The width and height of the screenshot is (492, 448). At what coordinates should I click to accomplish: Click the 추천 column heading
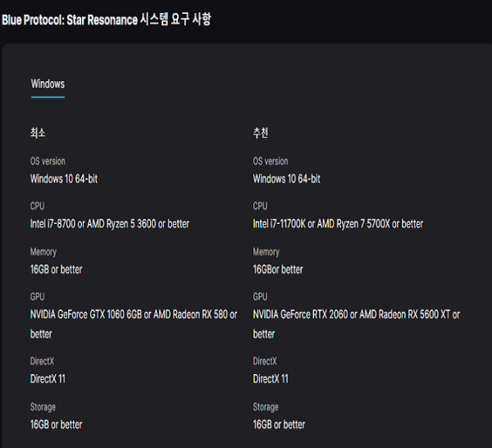click(x=262, y=133)
